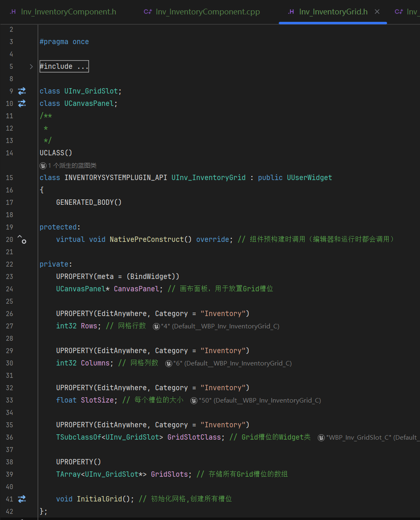This screenshot has height=520, width=420.
Task: Click the GENERATED_BODY() macro
Action: click(x=89, y=202)
